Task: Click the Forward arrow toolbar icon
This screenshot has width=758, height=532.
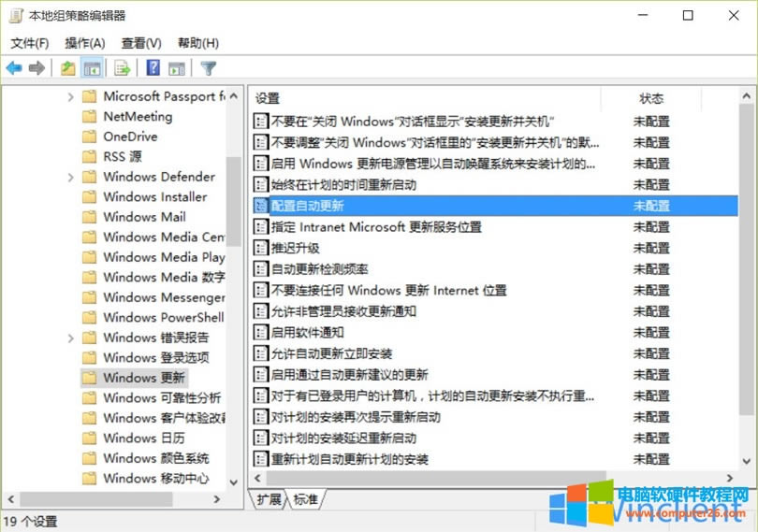Action: coord(36,68)
